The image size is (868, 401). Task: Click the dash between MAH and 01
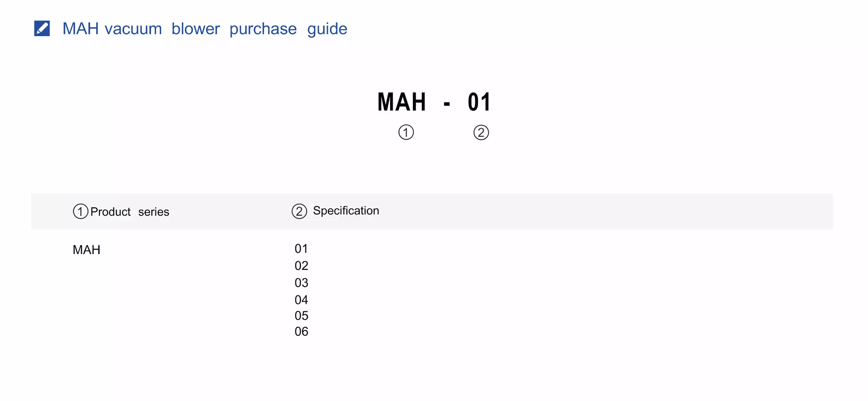[447, 104]
